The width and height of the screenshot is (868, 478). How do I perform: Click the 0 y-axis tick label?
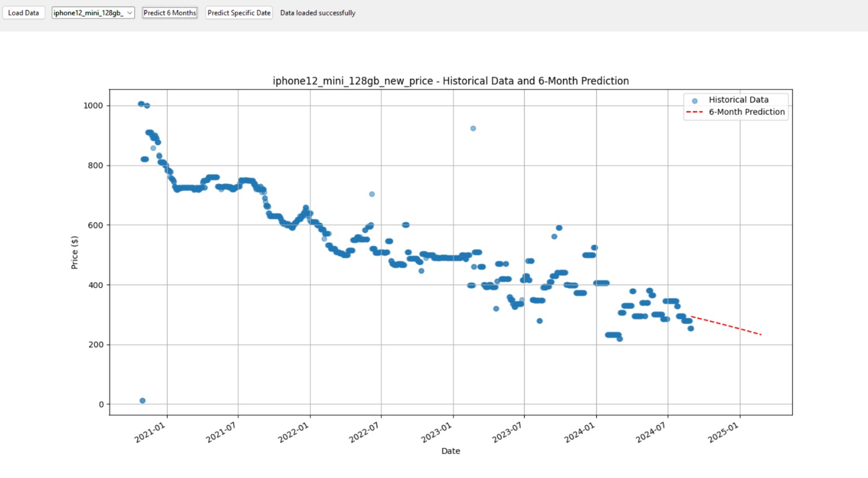click(x=101, y=404)
